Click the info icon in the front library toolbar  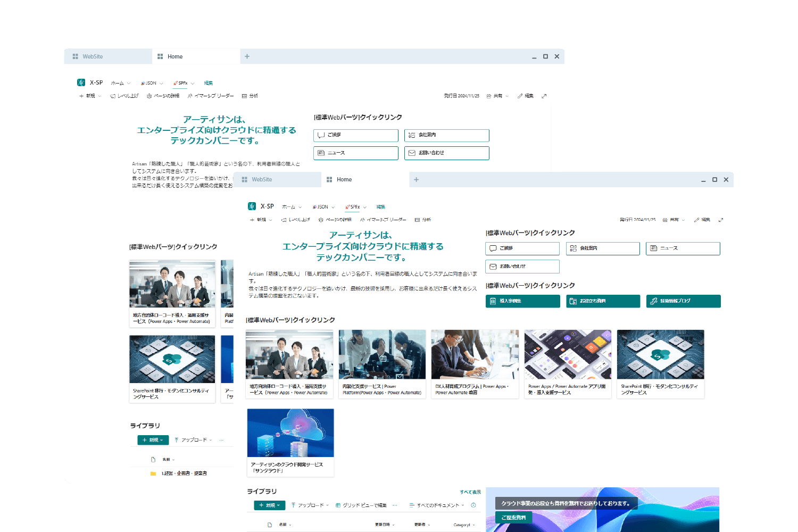pyautogui.click(x=473, y=505)
